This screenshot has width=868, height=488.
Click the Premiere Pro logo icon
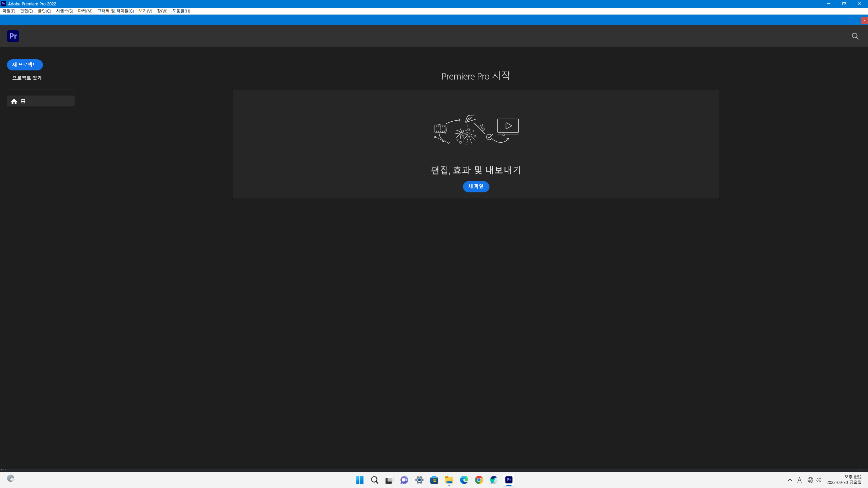click(13, 36)
